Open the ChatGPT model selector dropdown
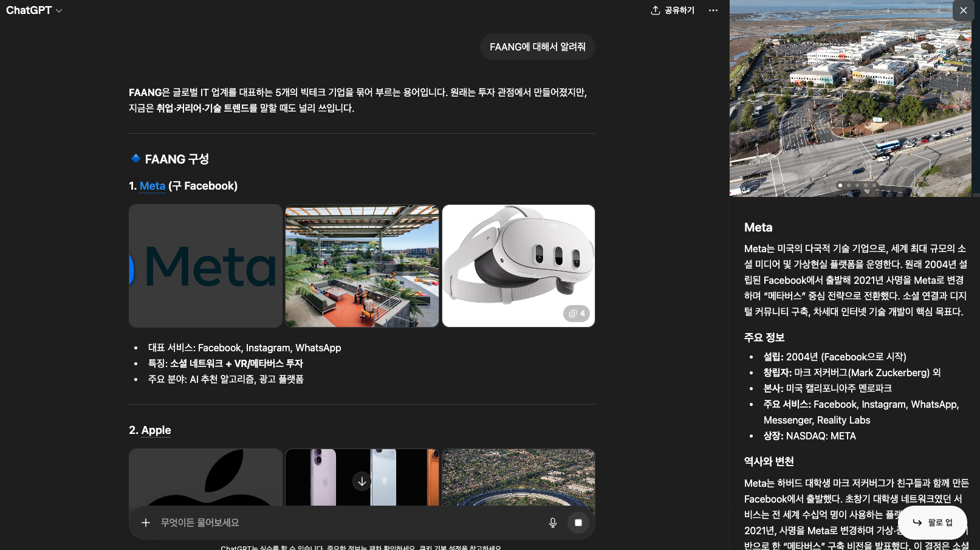Viewport: 980px width, 550px height. pos(35,10)
